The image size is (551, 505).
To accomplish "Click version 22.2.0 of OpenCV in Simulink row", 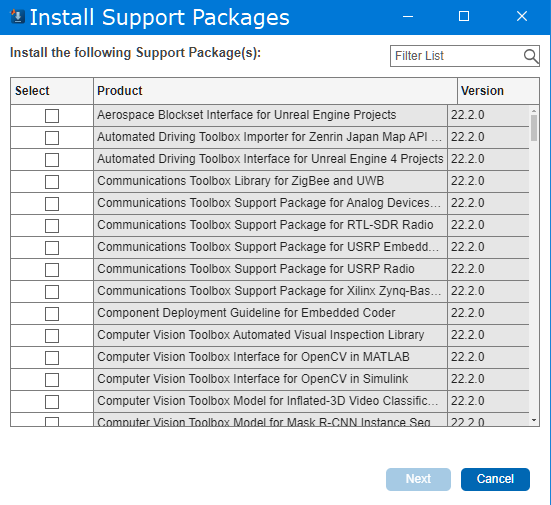I will point(468,379).
